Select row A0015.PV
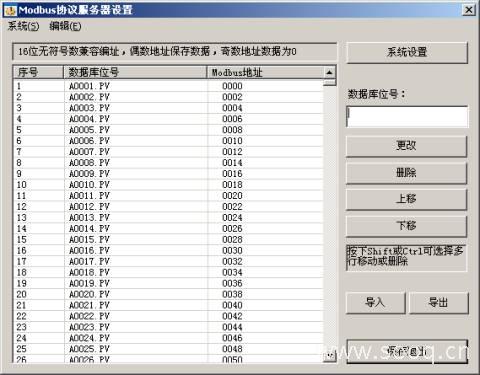 click(168, 240)
